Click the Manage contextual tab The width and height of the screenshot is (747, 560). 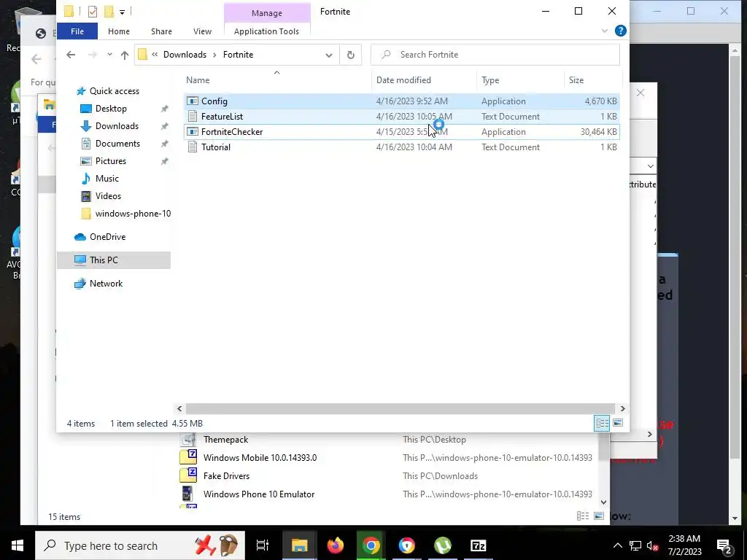point(267,13)
